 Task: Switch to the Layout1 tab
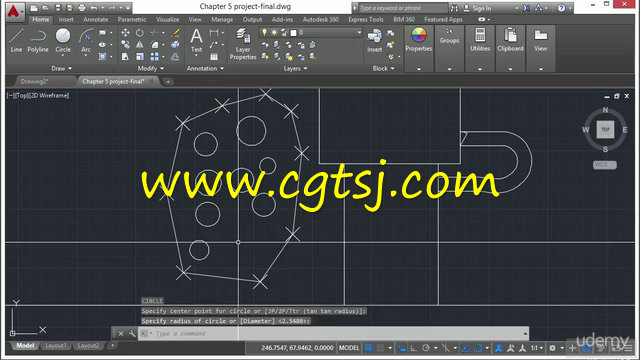click(x=56, y=346)
